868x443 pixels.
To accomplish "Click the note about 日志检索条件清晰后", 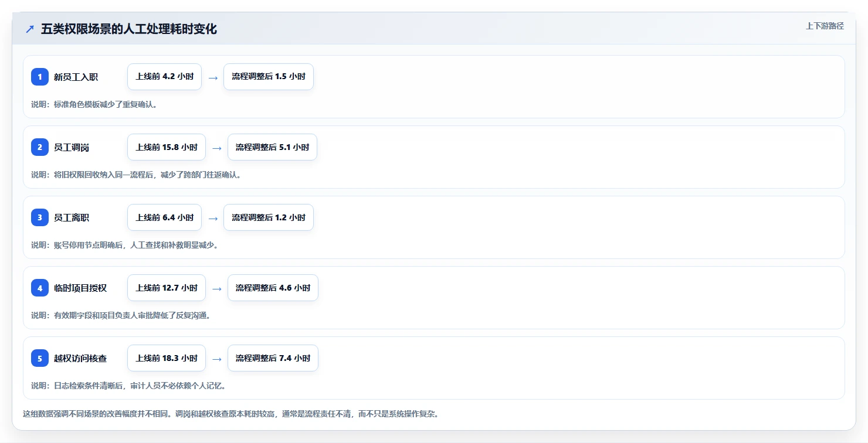I will pyautogui.click(x=128, y=386).
